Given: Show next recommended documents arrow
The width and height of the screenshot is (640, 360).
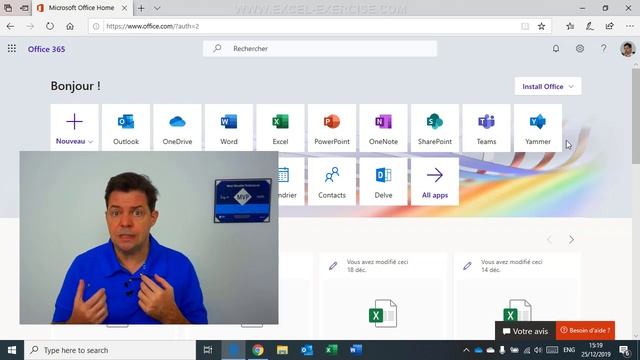Looking at the screenshot, I should 571,240.
